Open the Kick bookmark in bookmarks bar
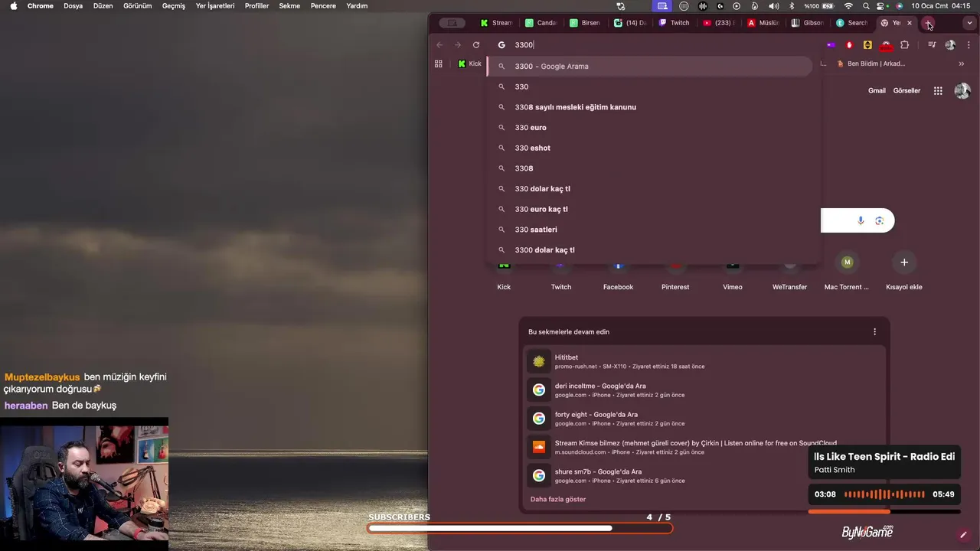 coord(469,64)
